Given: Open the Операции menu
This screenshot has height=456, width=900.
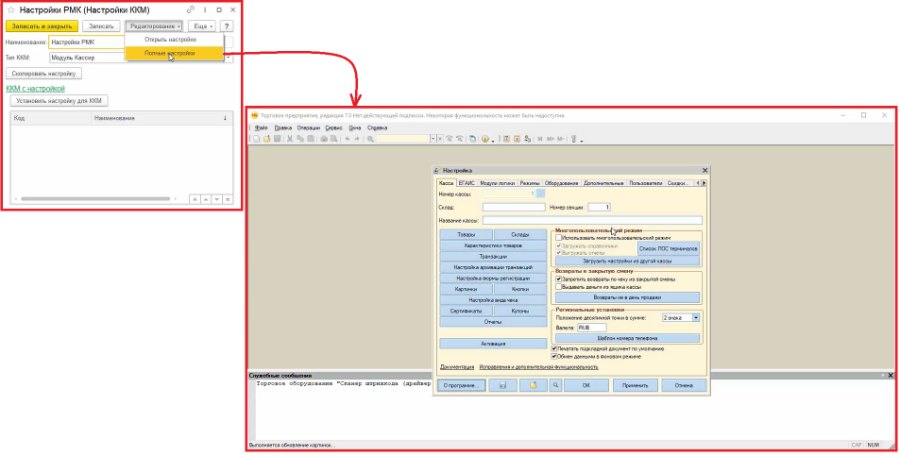Looking at the screenshot, I should coord(308,128).
